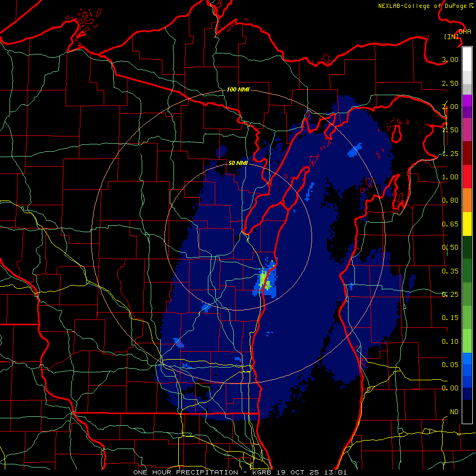Click the DHA product code label

(465, 31)
